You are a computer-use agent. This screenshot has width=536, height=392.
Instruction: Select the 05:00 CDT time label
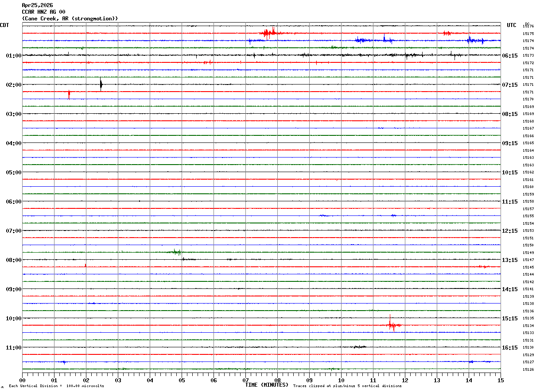[x=13, y=173]
